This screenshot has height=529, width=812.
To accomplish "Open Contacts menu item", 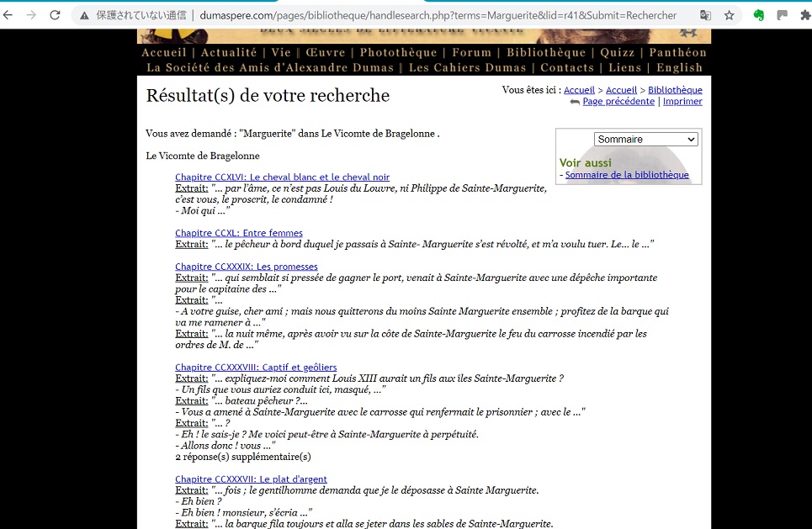I will pos(567,68).
